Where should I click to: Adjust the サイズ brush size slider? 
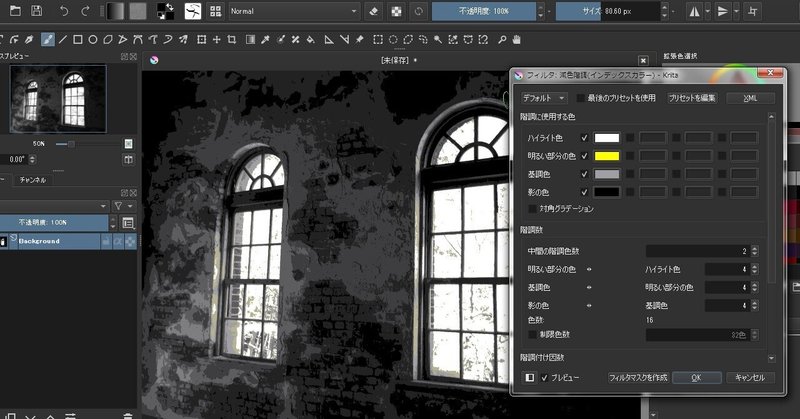608,11
